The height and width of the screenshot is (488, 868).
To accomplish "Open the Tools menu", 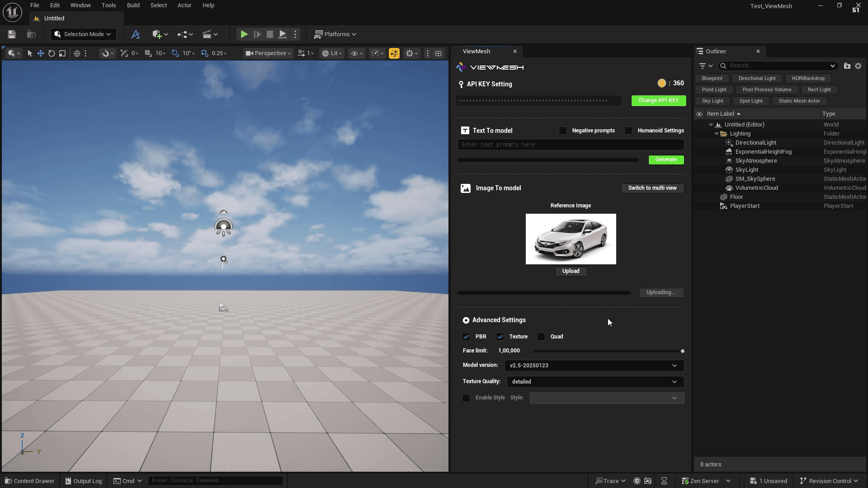I will point(108,5).
